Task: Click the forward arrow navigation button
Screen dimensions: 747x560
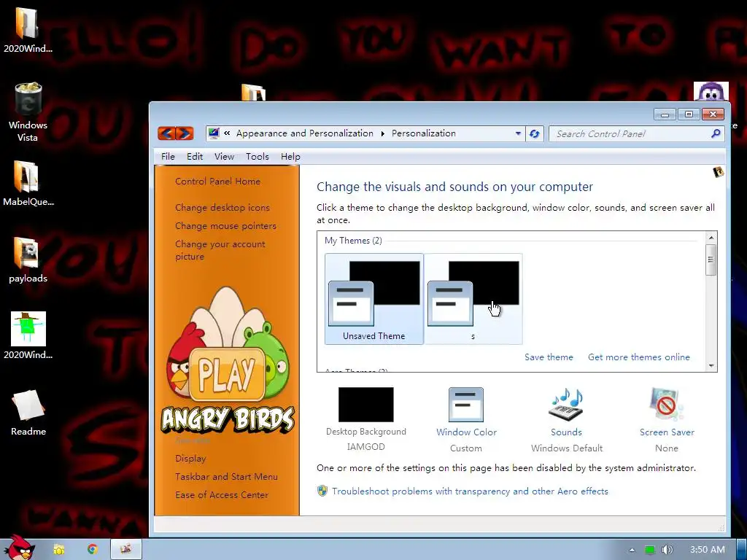Action: click(185, 133)
